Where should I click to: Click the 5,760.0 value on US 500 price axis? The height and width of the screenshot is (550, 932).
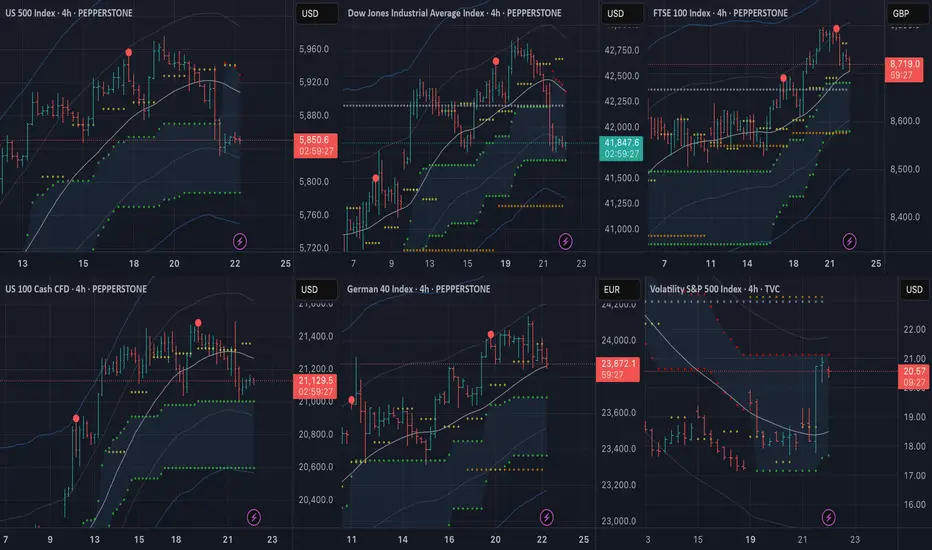click(x=314, y=215)
